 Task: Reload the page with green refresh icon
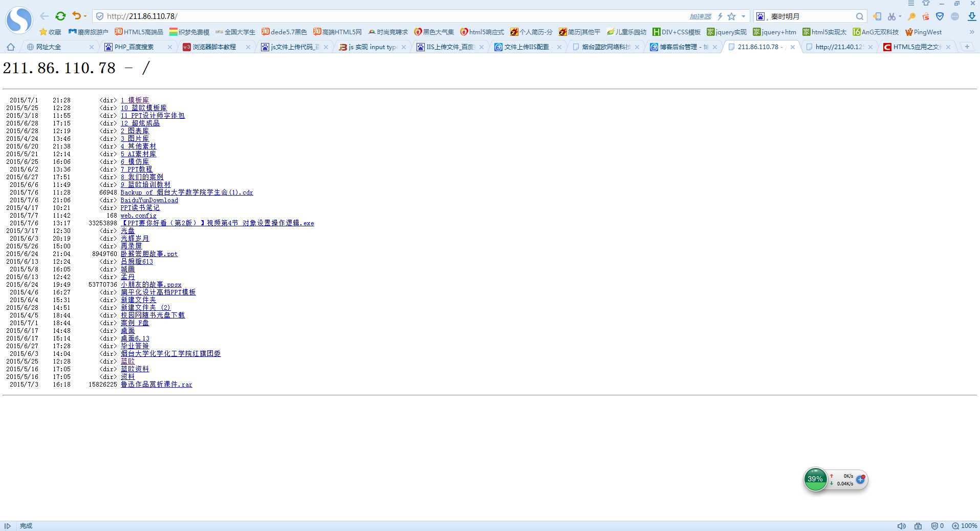tap(60, 16)
